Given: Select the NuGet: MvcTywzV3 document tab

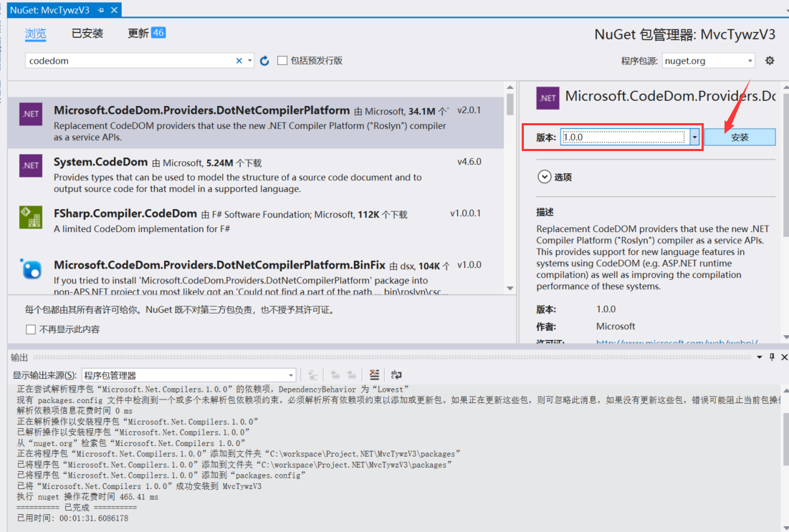Looking at the screenshot, I should pyautogui.click(x=50, y=10).
